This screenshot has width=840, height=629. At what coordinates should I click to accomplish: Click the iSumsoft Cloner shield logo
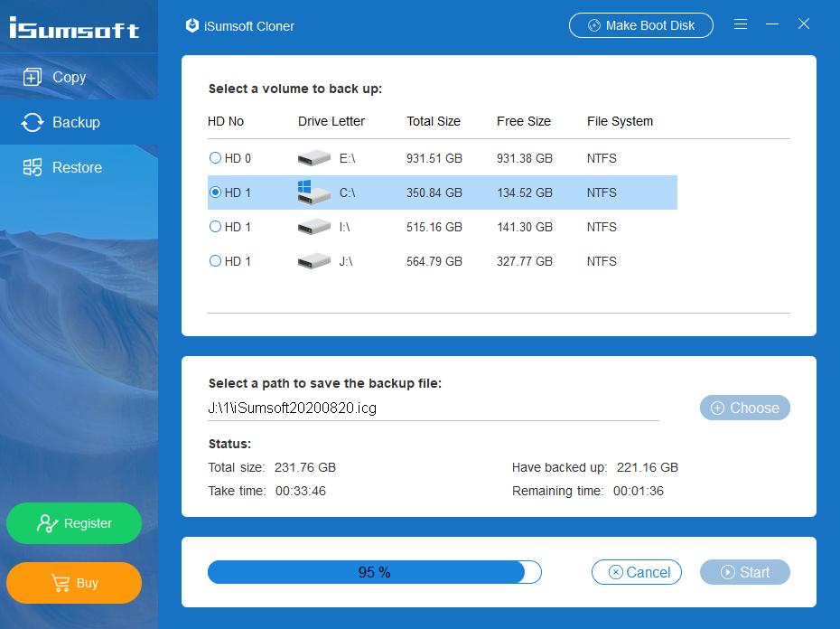[191, 25]
